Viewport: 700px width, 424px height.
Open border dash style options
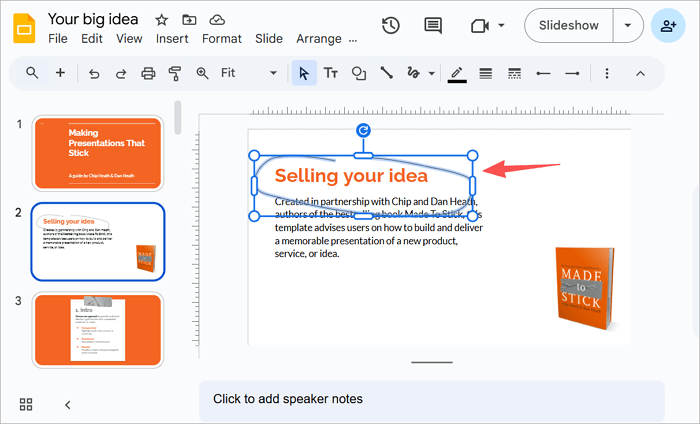(514, 73)
